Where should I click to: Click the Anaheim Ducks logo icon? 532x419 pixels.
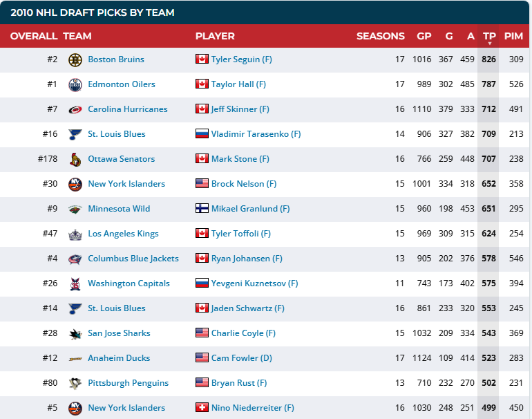coord(75,358)
